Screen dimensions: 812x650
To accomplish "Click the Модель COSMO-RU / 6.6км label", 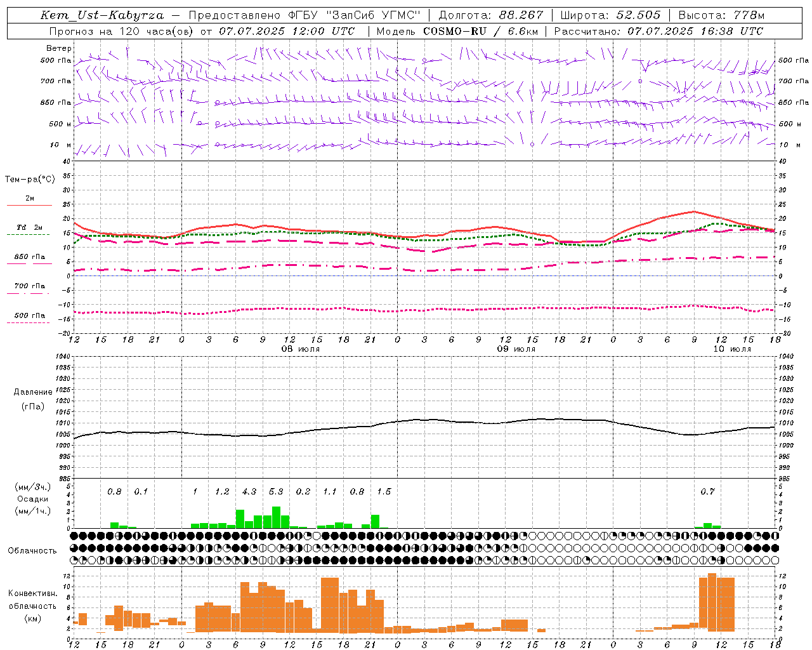I will (457, 31).
